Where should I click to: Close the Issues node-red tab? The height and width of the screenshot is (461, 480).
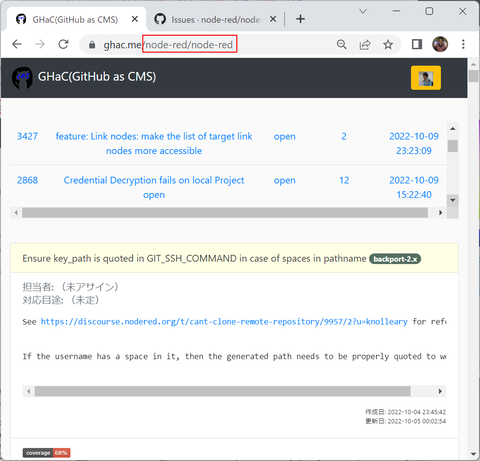(273, 19)
